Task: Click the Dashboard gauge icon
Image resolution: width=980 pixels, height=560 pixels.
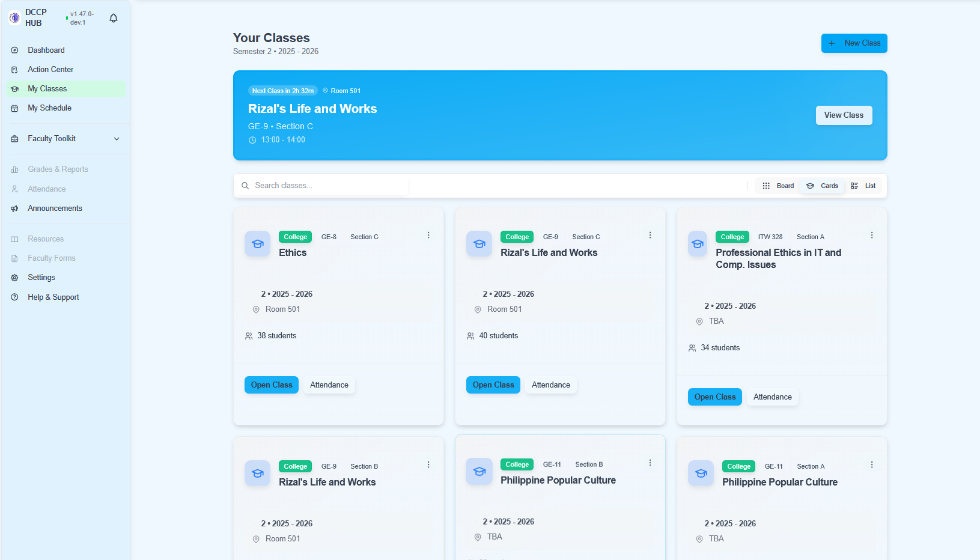Action: (x=14, y=50)
